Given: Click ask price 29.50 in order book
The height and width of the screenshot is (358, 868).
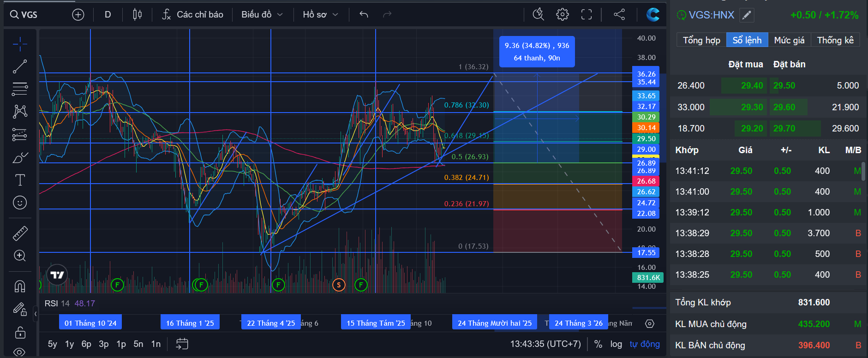Looking at the screenshot, I should [784, 85].
